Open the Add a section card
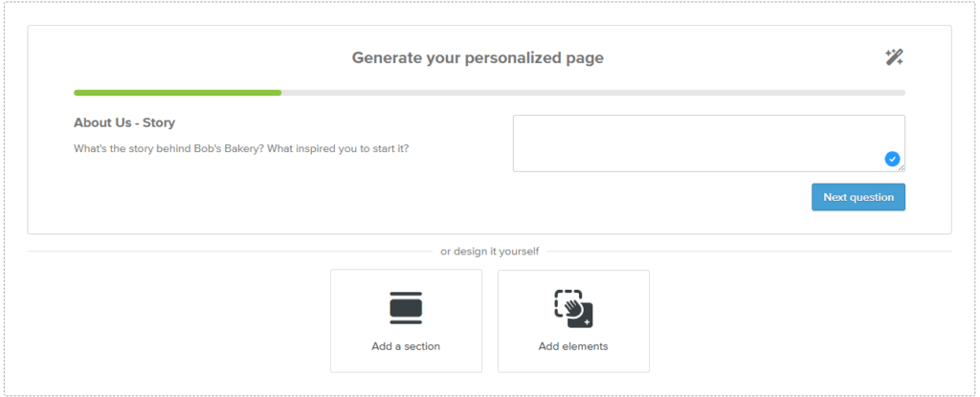 pos(406,321)
